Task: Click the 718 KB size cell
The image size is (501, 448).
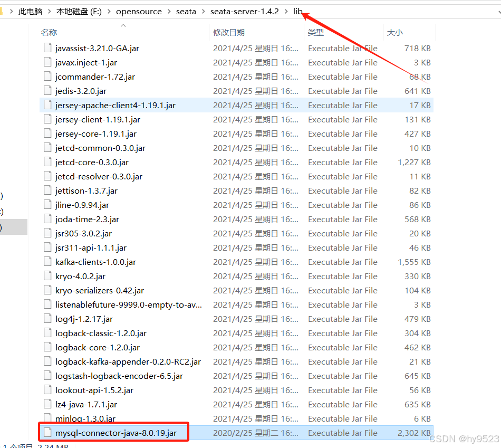Action: [418, 49]
